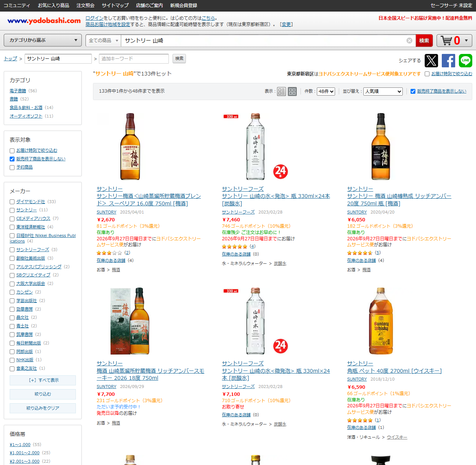This screenshot has width=476, height=465.
Task: Share the page via LINE
Action: pyautogui.click(x=466, y=61)
